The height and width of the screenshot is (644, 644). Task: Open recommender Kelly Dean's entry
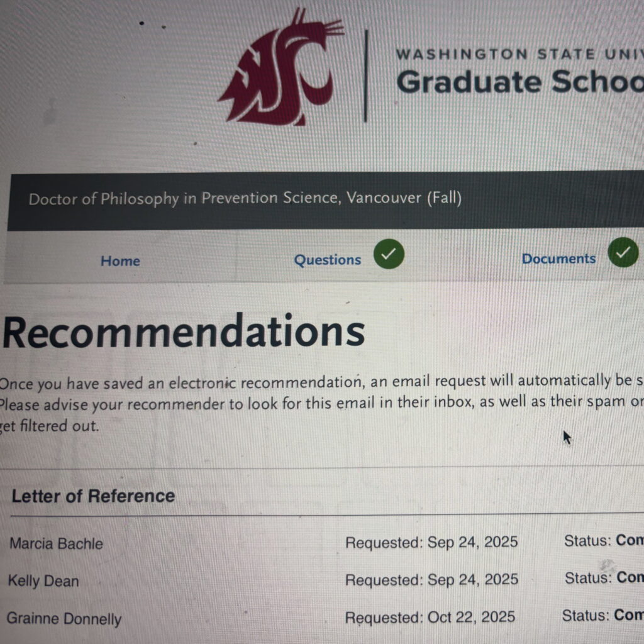click(43, 581)
